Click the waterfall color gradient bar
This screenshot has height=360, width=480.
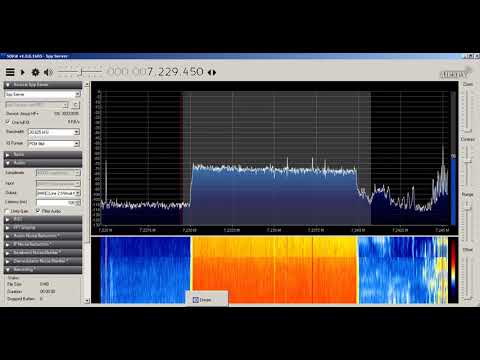click(453, 268)
